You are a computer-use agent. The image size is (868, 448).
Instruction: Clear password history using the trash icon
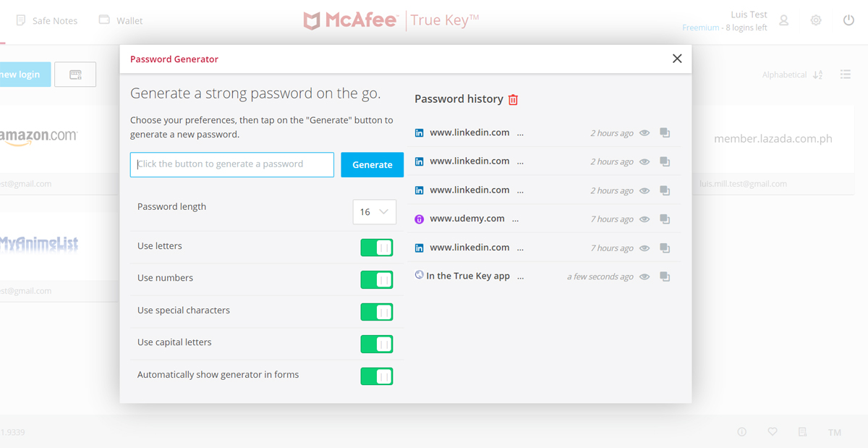(514, 100)
